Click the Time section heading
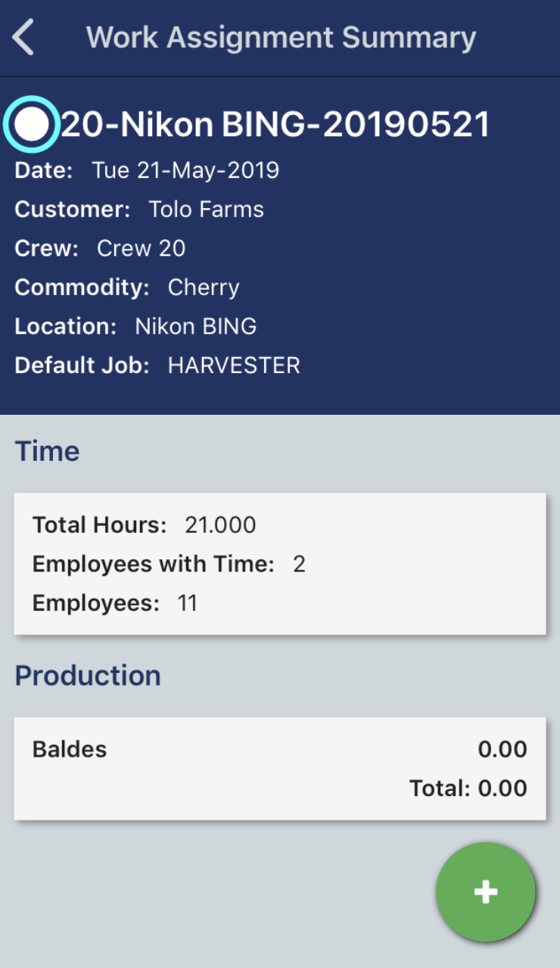This screenshot has height=968, width=560. click(47, 451)
